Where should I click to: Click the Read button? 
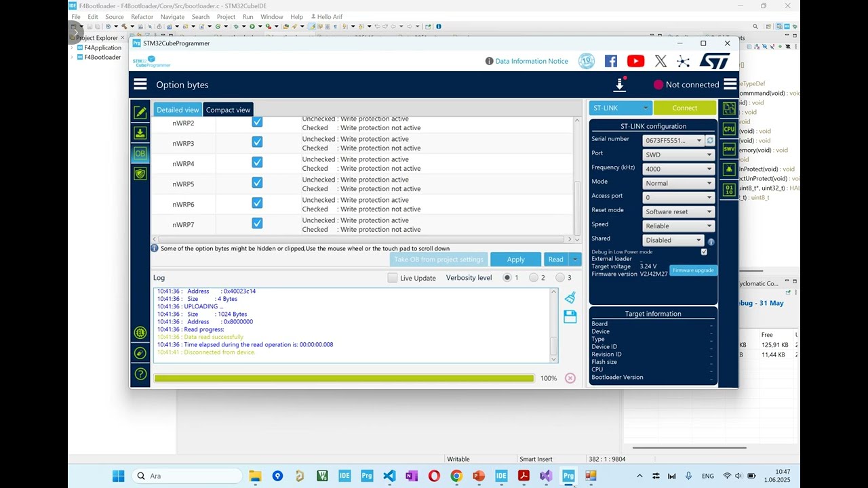click(x=556, y=259)
